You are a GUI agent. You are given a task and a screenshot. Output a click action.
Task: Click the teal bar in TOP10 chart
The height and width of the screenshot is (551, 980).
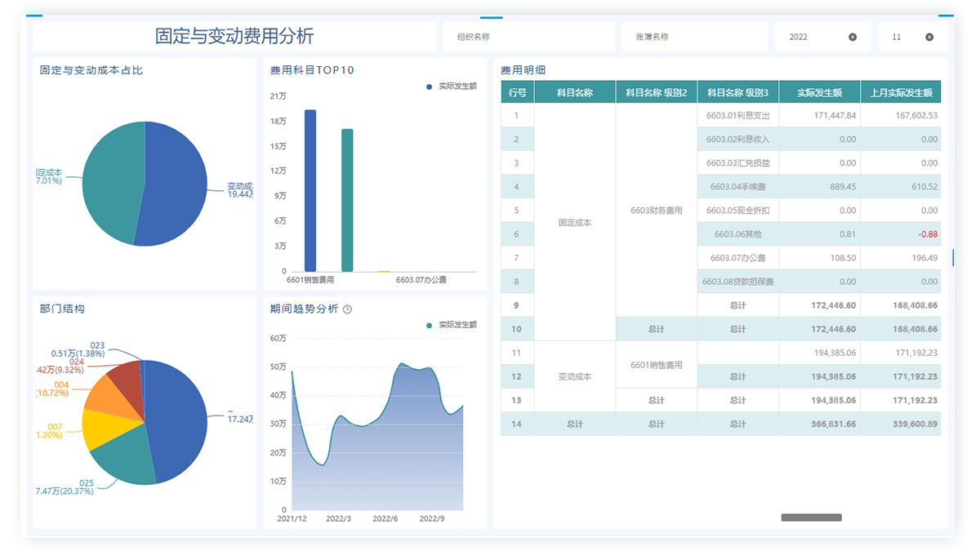pos(347,200)
